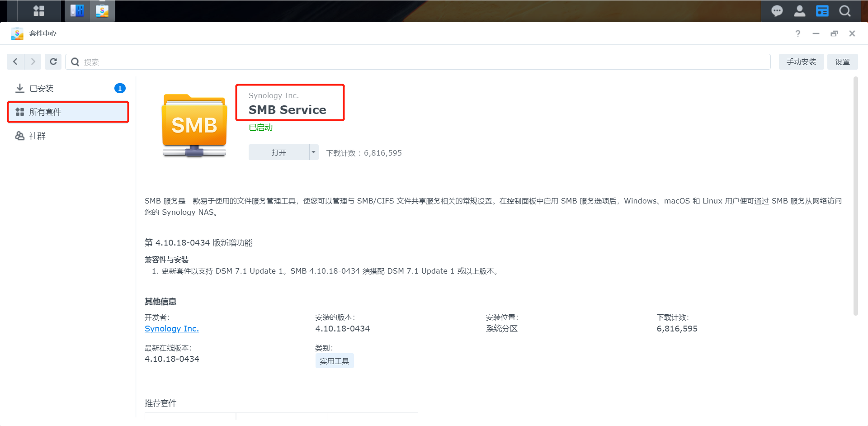Screen dimensions: 868x426
Task: Click 兼容性与安装 subsection heading
Action: [x=167, y=260]
